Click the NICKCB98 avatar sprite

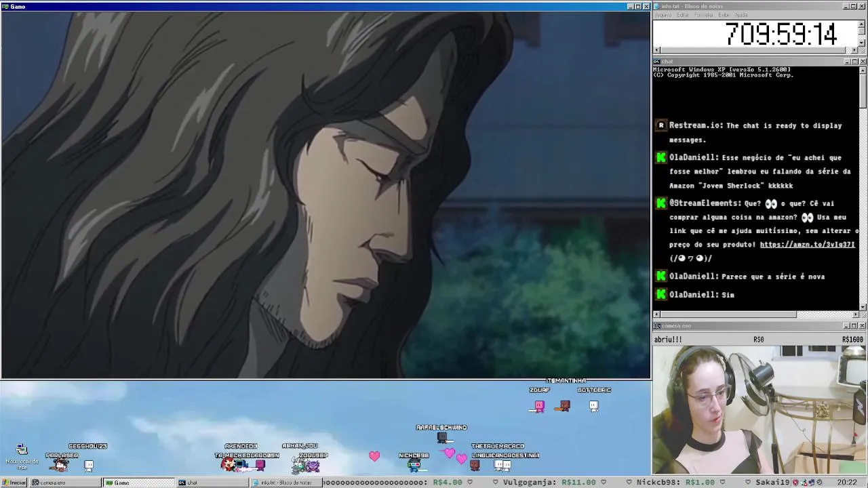coord(414,465)
